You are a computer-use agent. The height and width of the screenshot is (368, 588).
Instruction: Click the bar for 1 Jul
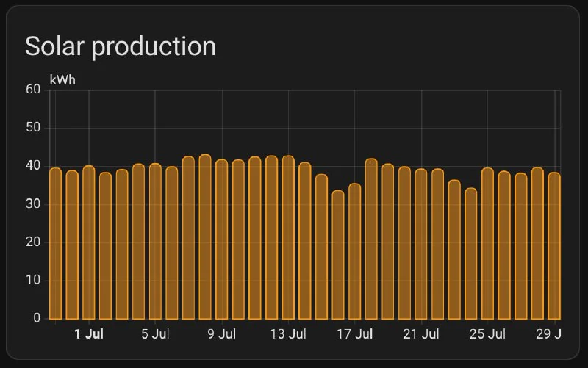click(89, 242)
